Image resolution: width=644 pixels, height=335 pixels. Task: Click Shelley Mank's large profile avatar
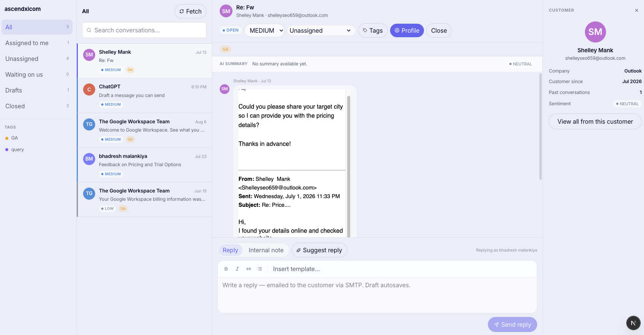click(x=595, y=32)
